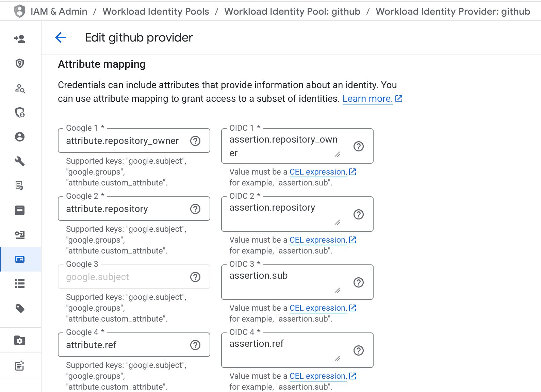
Task: Click the help icon in Google 4 field
Action: pos(195,345)
